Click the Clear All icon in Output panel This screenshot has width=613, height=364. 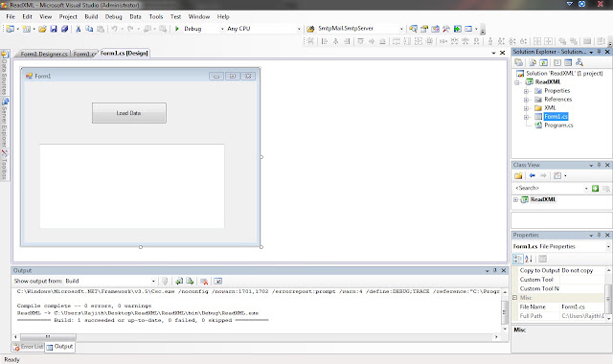204,281
